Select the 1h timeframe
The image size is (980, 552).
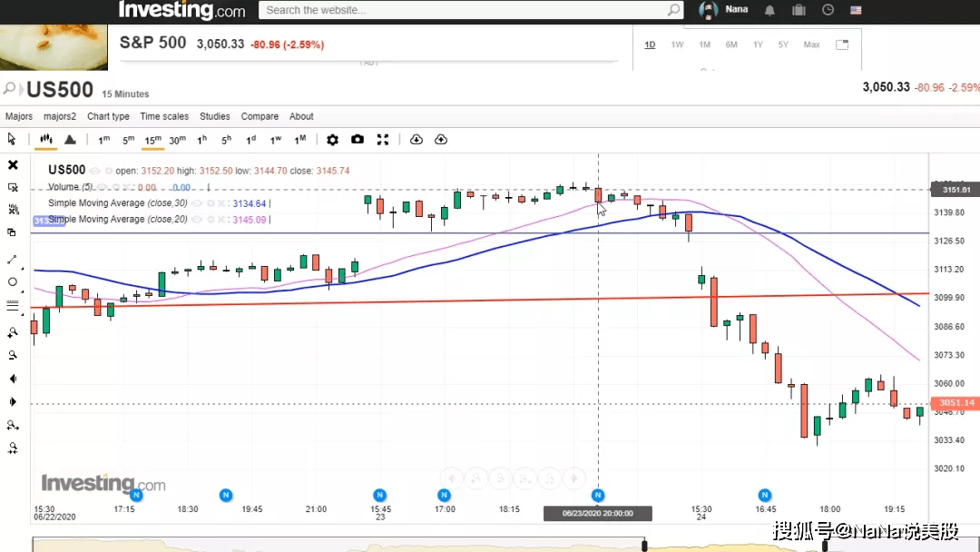point(201,140)
